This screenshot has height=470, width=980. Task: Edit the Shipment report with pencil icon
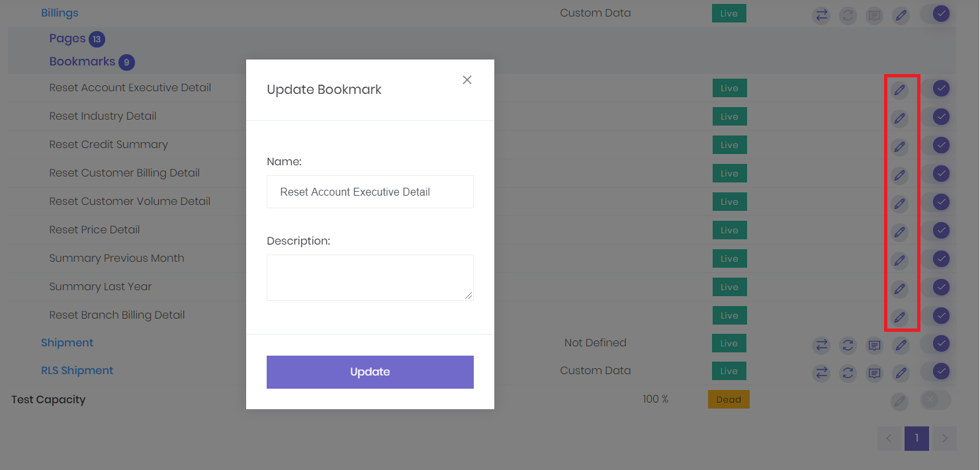click(901, 345)
